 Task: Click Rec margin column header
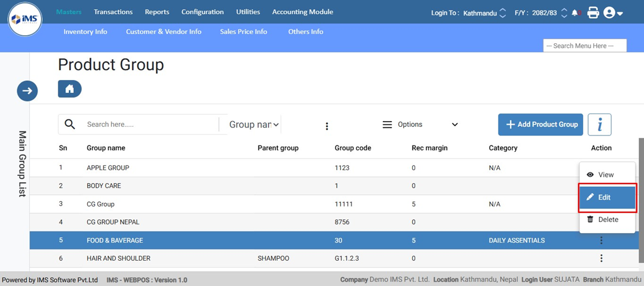coord(430,148)
